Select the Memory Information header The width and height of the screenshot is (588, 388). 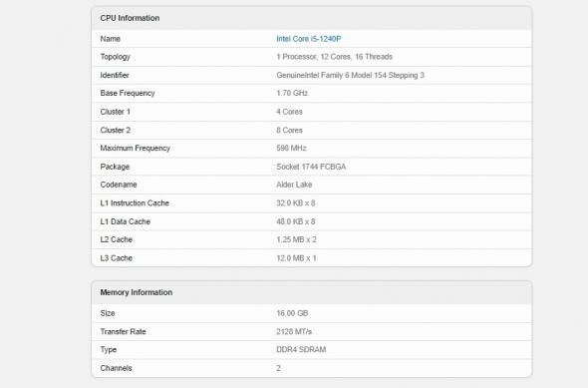tap(137, 292)
